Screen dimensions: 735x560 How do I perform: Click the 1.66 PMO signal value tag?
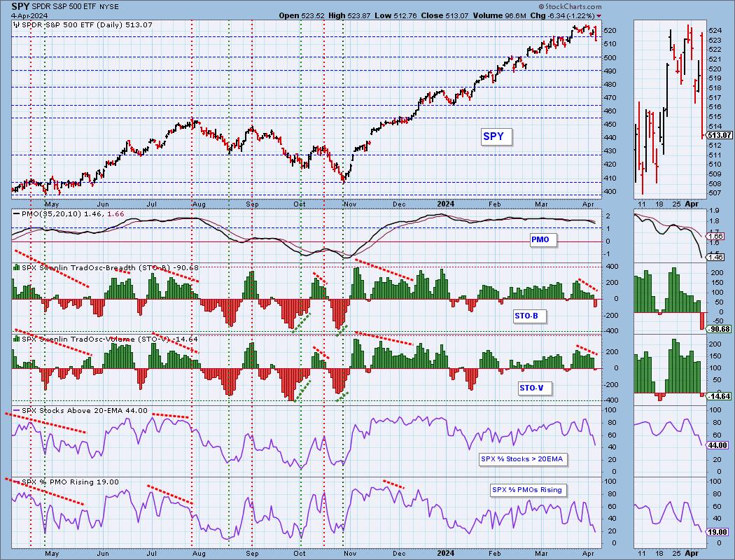tap(717, 237)
